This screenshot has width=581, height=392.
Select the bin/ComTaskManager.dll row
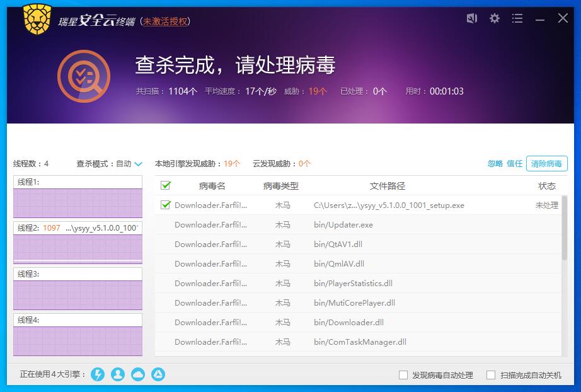(x=359, y=342)
